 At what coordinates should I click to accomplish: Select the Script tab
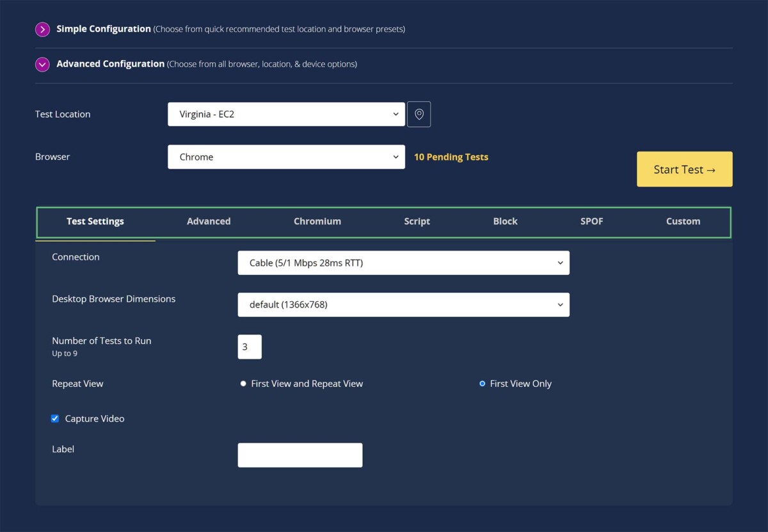pyautogui.click(x=417, y=221)
